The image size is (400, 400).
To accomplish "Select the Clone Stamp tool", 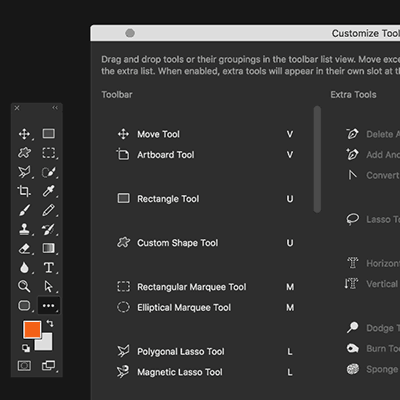I will tap(24, 229).
